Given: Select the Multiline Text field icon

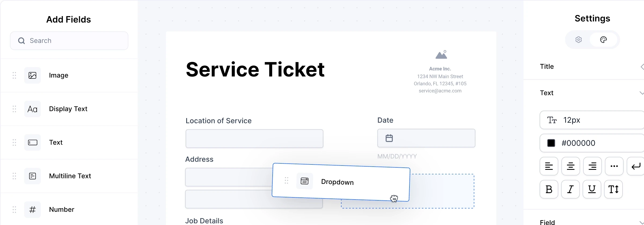Looking at the screenshot, I should (32, 176).
